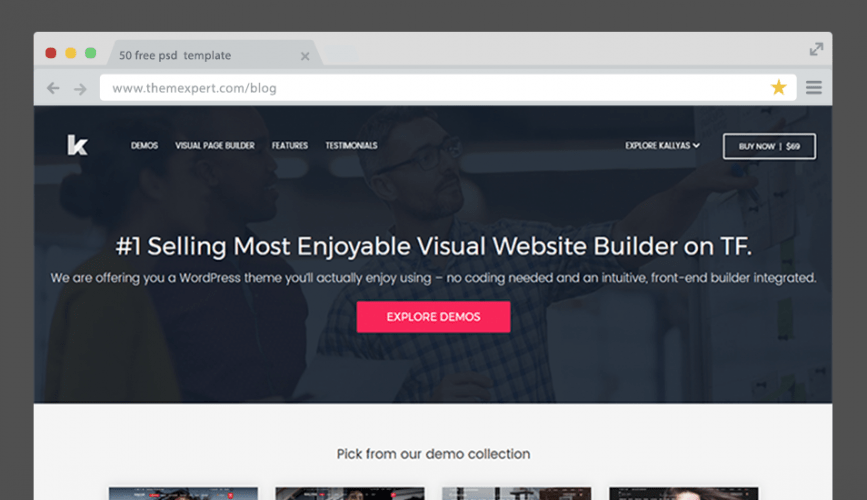Click the green window zoom button
Image resolution: width=867 pixels, height=500 pixels.
point(91,53)
